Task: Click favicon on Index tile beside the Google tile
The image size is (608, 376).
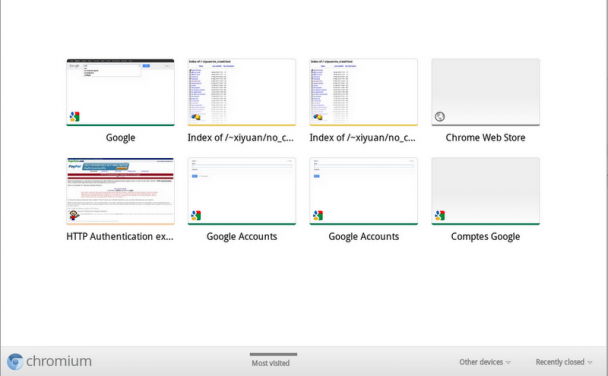Action: 196,116
